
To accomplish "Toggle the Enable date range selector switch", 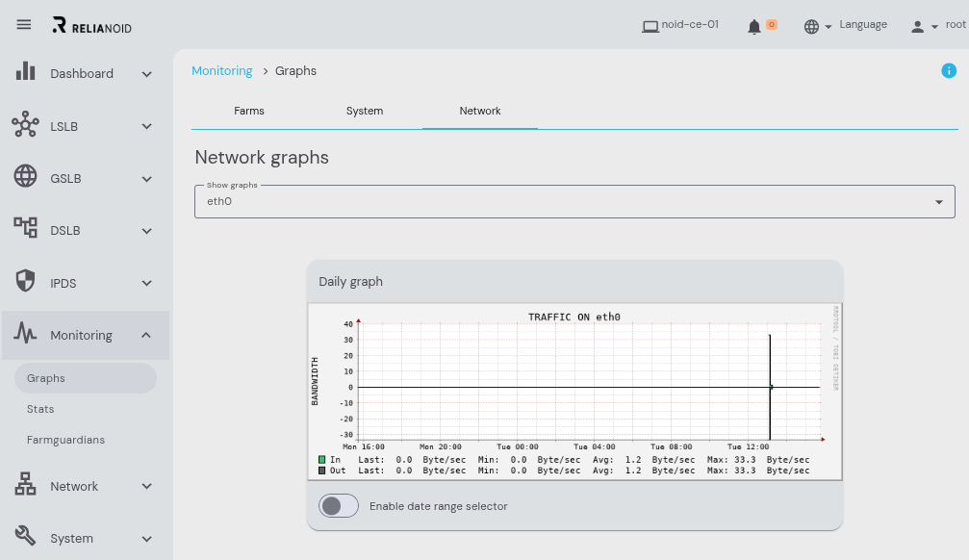I will (339, 506).
